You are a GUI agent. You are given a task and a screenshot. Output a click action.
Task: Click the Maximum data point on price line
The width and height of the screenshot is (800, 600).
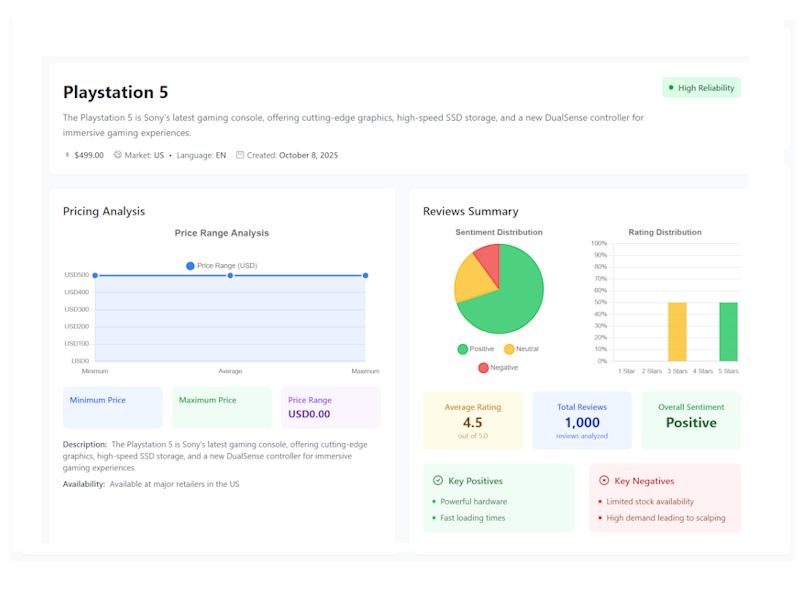pos(365,275)
